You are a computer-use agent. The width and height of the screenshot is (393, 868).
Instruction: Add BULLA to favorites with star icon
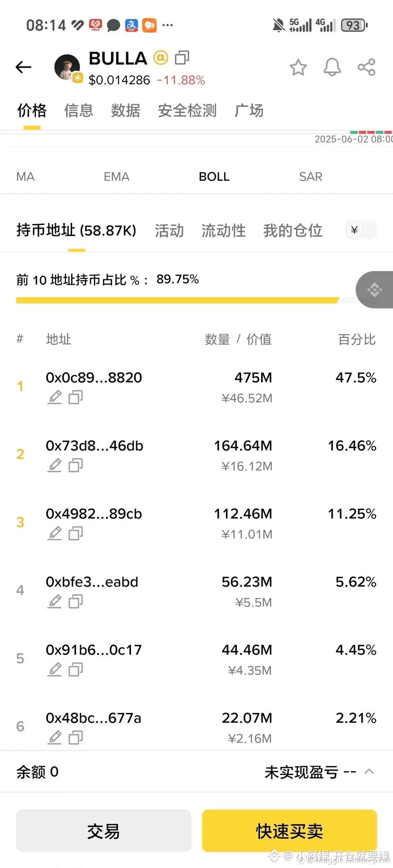pos(298,67)
